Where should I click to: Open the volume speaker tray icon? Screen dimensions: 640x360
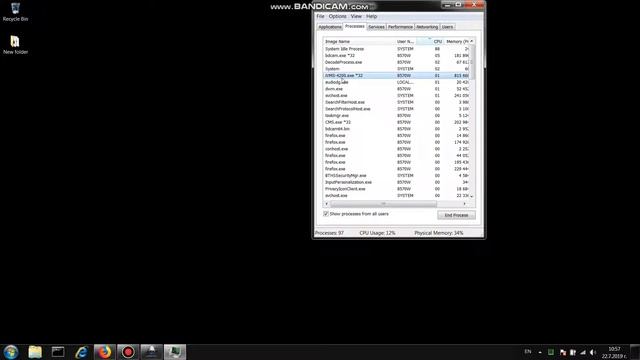(x=593, y=352)
